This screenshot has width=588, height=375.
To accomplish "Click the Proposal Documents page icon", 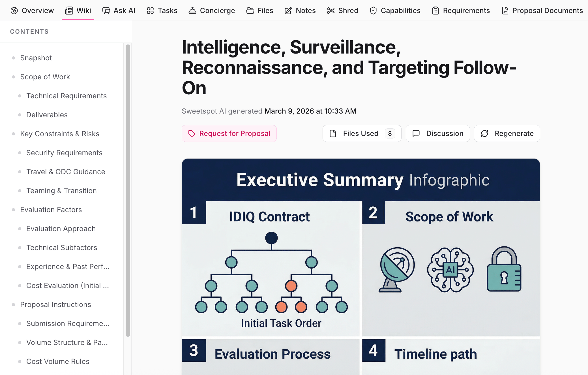I will tap(505, 11).
